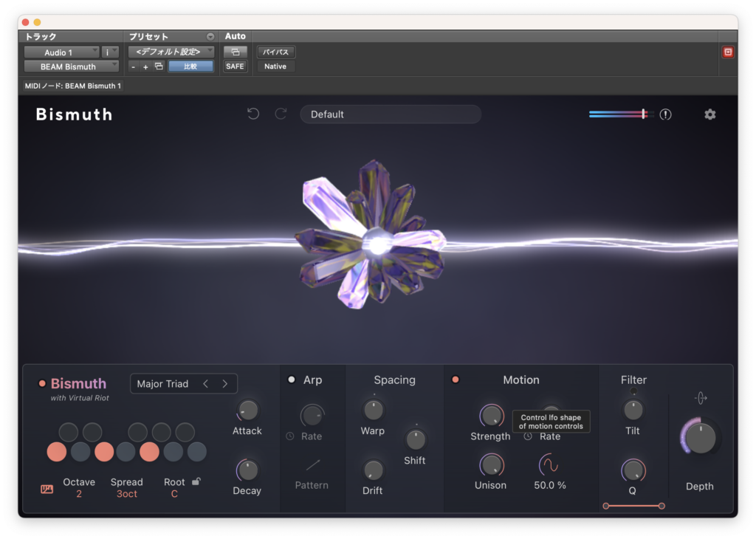Click the LFO sine shape icon

click(549, 464)
